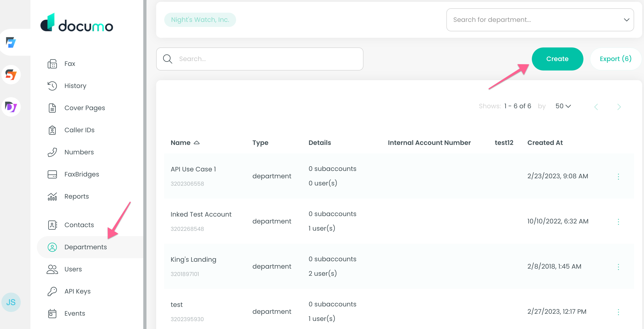Click the Export (6) button
The image size is (644, 329).
coord(615,59)
